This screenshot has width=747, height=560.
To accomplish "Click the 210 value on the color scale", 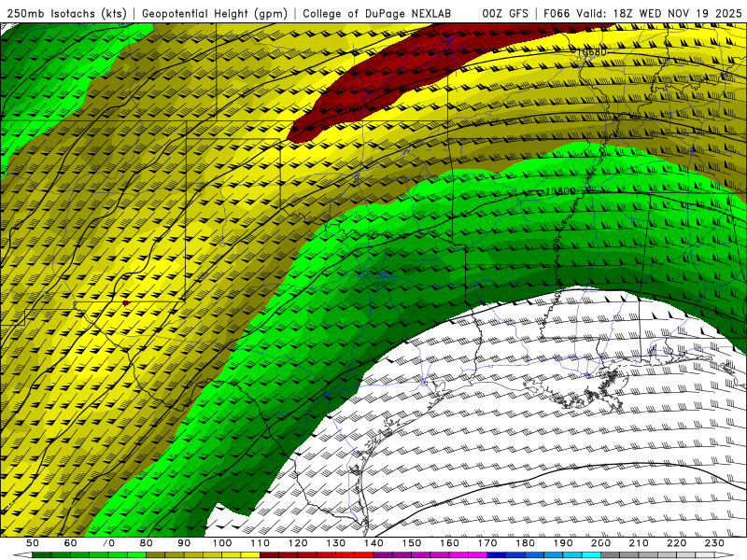I will coord(639,543).
